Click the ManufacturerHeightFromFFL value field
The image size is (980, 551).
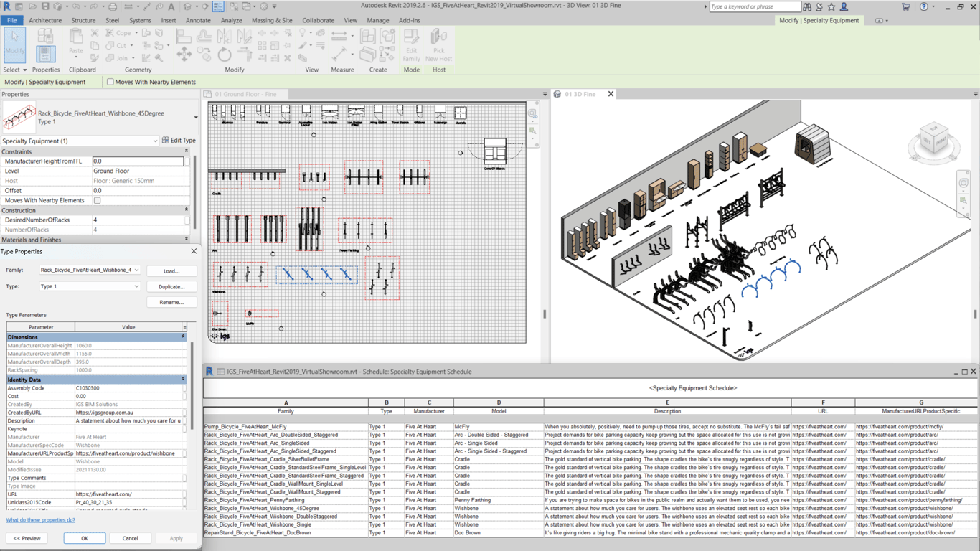pyautogui.click(x=138, y=161)
